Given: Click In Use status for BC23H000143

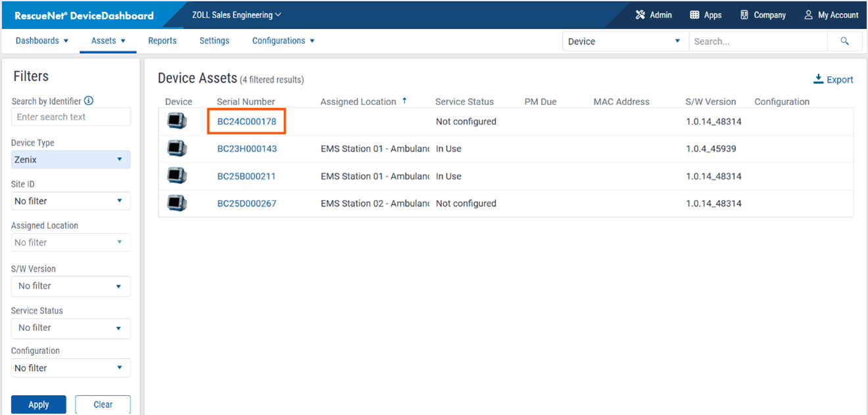Looking at the screenshot, I should pyautogui.click(x=448, y=149).
